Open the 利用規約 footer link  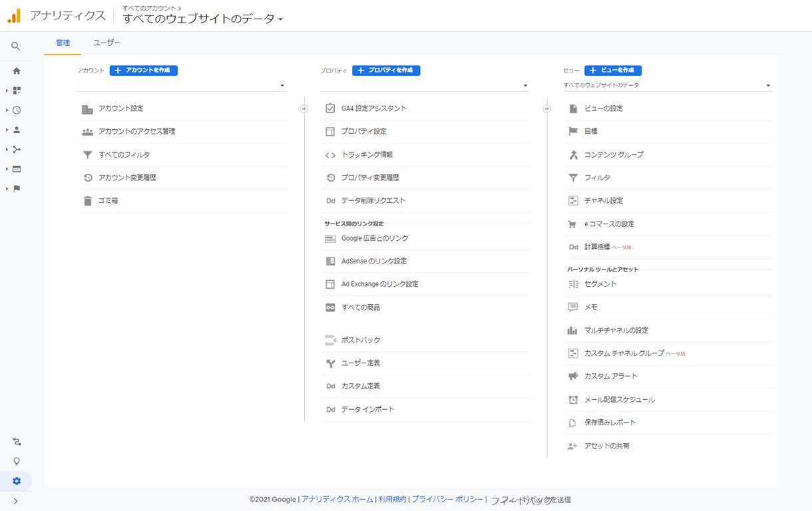pyautogui.click(x=392, y=500)
